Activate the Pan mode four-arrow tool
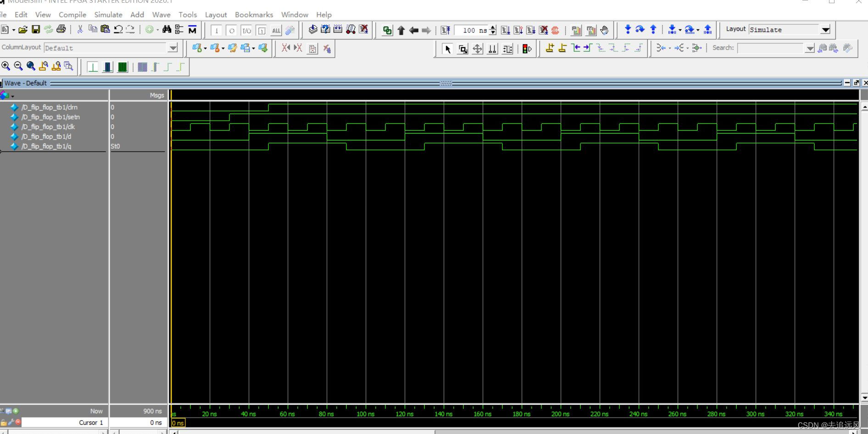The width and height of the screenshot is (868, 434). pos(478,49)
